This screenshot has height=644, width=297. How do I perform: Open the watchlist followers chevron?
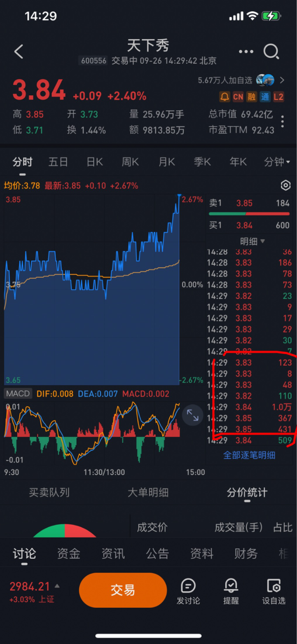click(282, 80)
